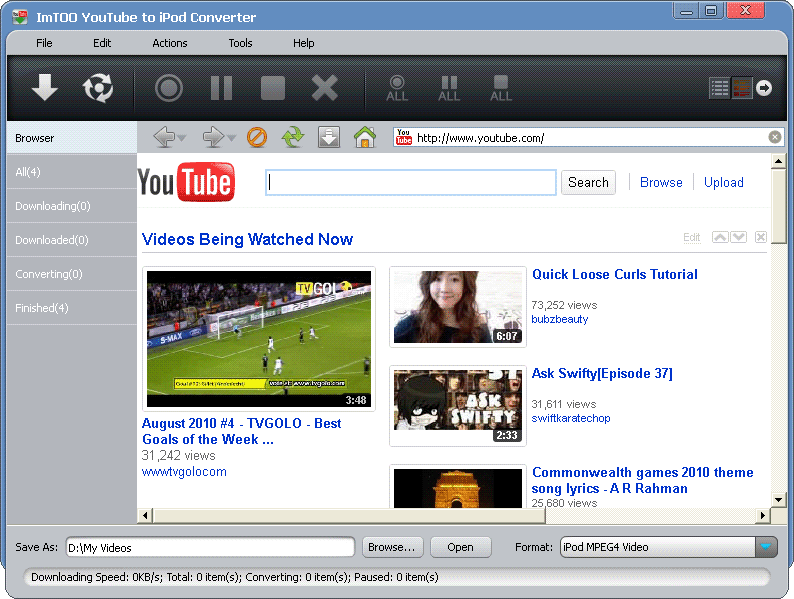Open the File menu

point(44,43)
